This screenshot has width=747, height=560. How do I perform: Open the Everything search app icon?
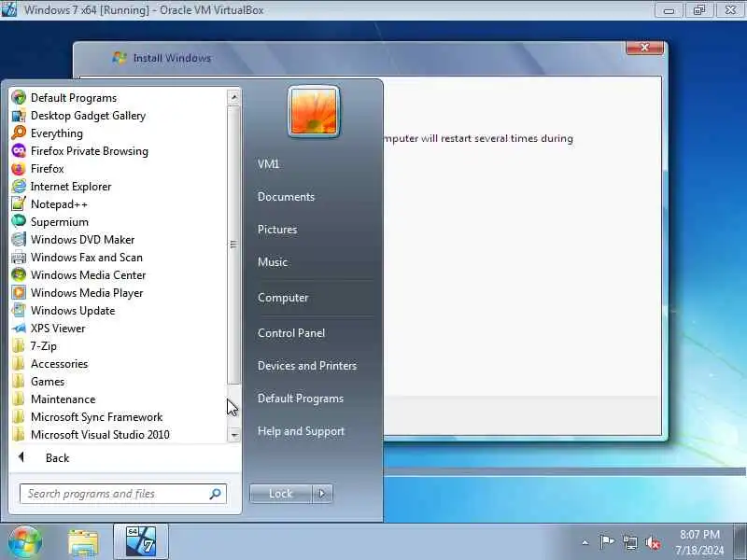tap(19, 133)
